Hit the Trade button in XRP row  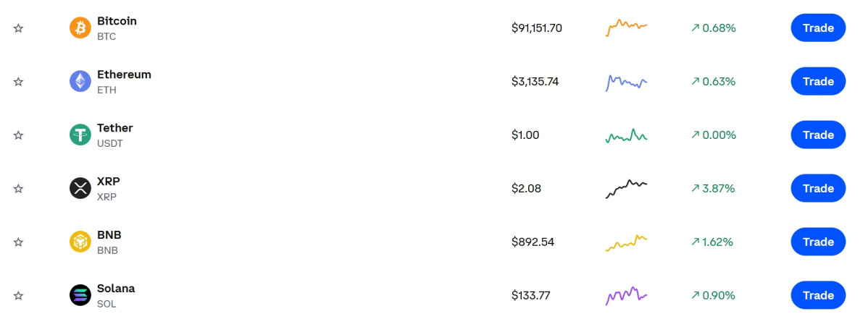(x=817, y=189)
